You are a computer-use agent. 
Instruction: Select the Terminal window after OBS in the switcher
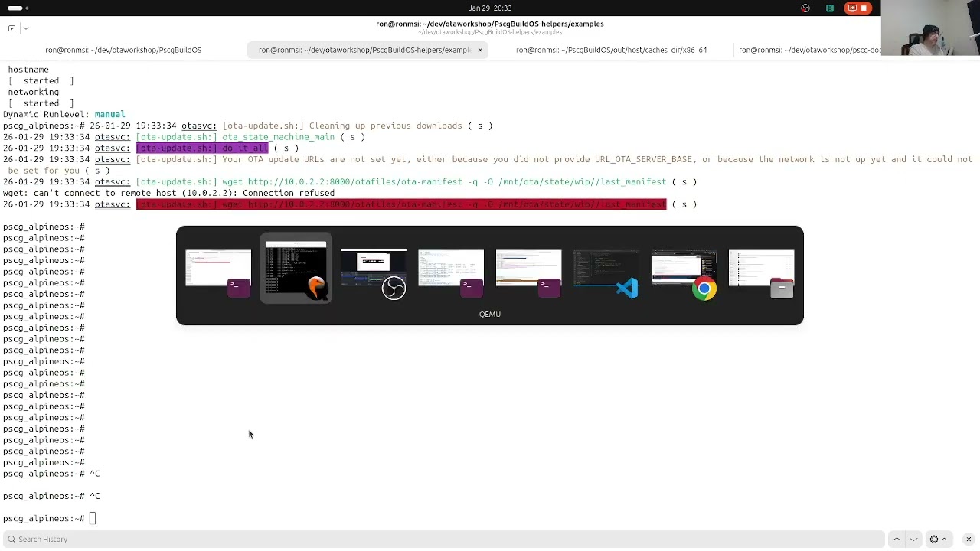pyautogui.click(x=451, y=269)
